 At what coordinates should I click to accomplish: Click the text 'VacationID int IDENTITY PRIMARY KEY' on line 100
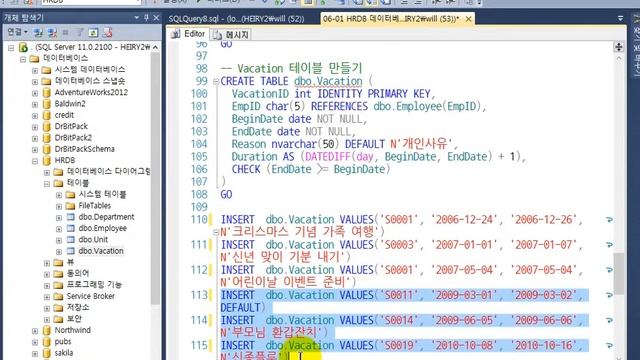coord(331,94)
